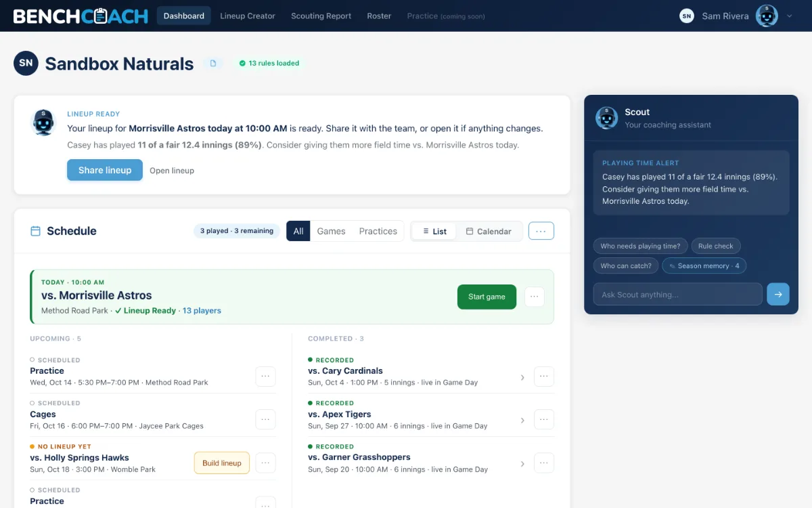Click 'Sandbox Naturals' team heading
The height and width of the screenshot is (508, 812).
119,64
